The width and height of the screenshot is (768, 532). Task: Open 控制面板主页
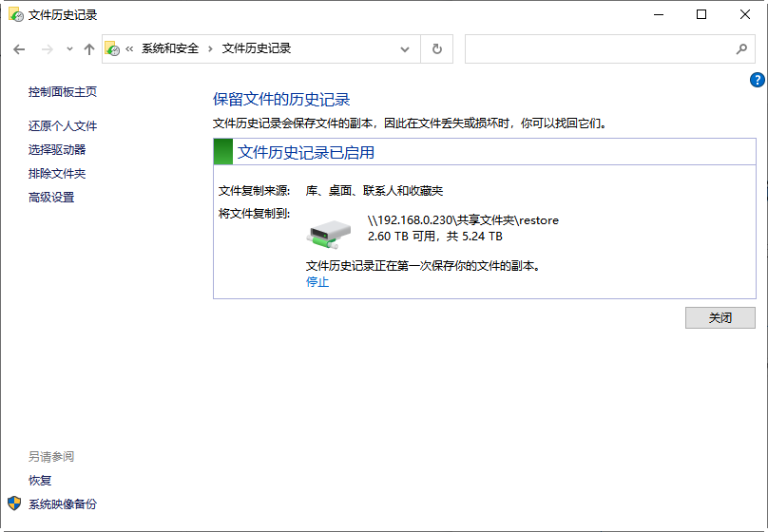coord(63,92)
